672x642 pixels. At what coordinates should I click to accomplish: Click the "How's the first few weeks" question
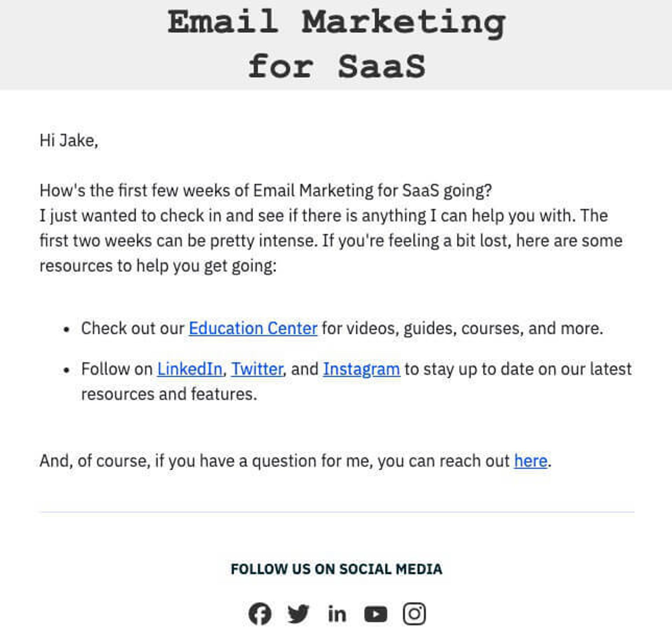[x=266, y=191]
